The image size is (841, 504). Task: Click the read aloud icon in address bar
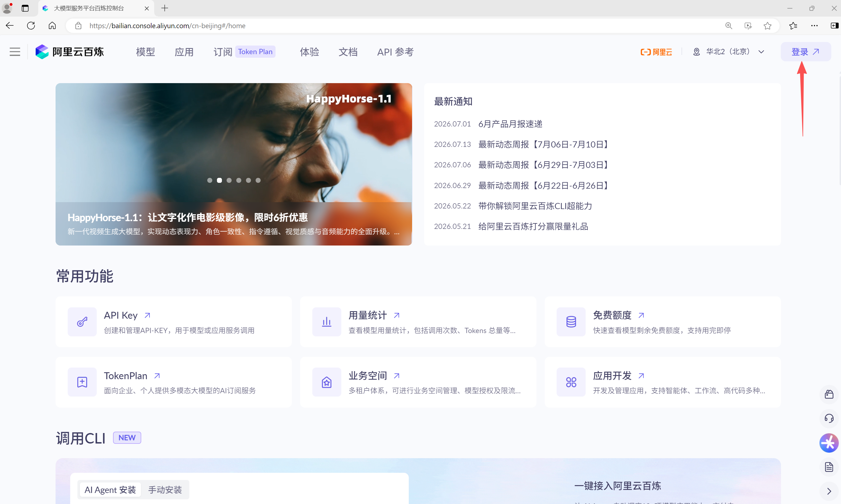pyautogui.click(x=748, y=26)
